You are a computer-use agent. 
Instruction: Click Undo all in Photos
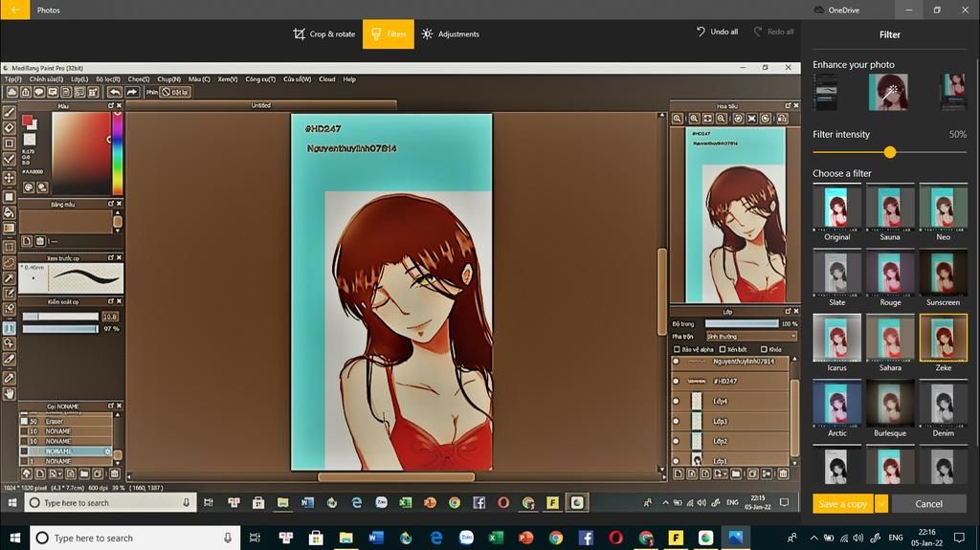coord(717,32)
